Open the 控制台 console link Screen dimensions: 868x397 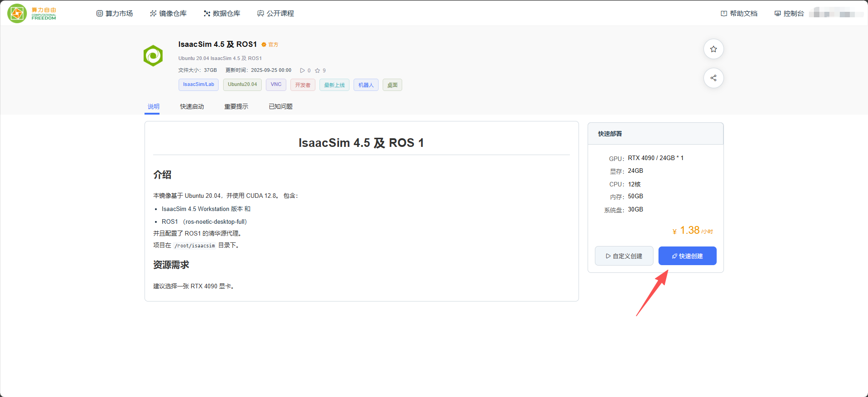[x=789, y=14]
